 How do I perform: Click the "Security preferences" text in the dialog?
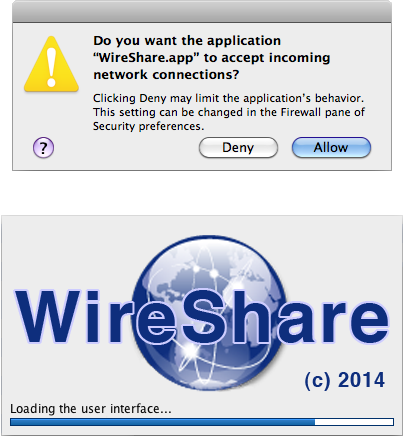148,126
